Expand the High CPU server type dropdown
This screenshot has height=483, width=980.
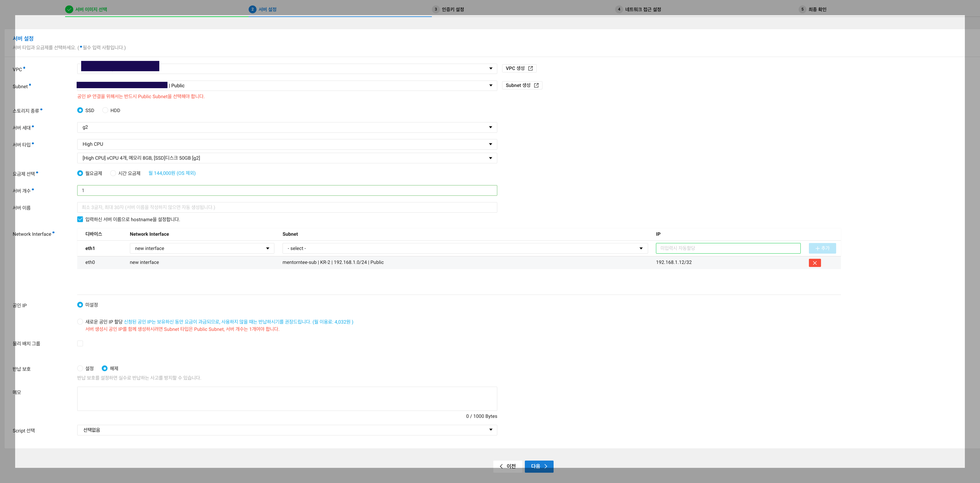287,144
